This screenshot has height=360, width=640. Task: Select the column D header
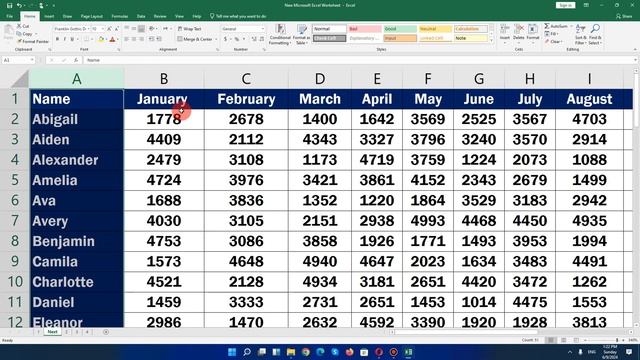pyautogui.click(x=320, y=79)
